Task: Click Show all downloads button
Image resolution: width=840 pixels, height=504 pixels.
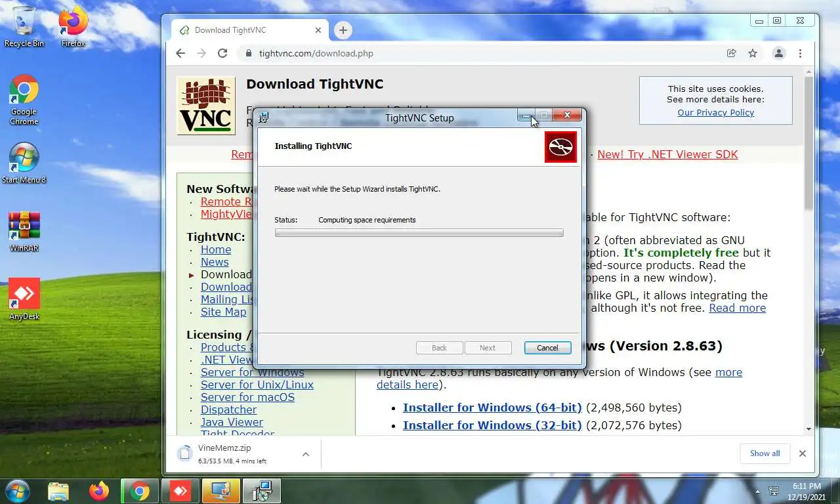Action: coord(765,453)
